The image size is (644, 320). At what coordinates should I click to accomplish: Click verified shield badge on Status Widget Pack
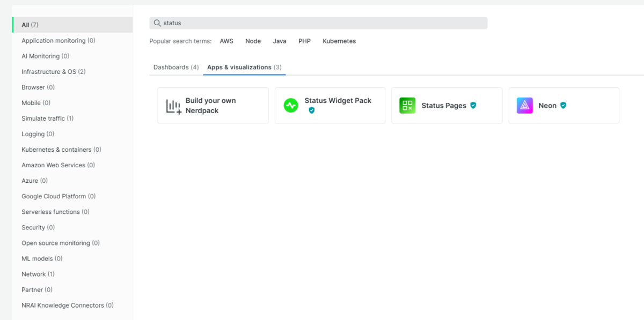click(311, 110)
